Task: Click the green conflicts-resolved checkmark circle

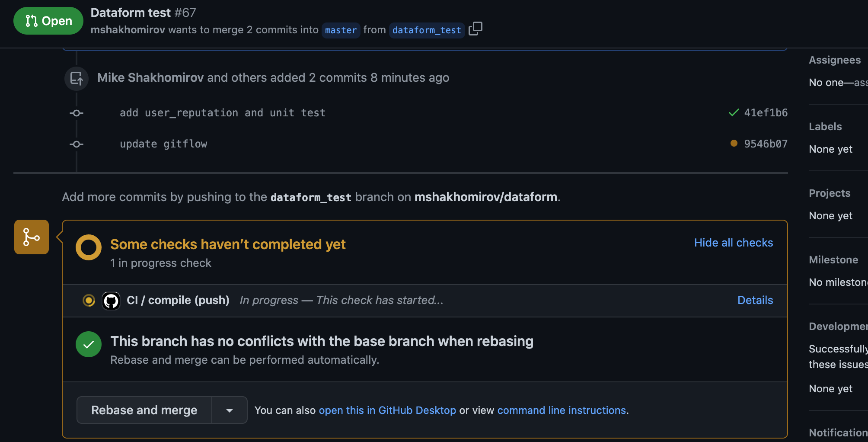Action: tap(89, 344)
